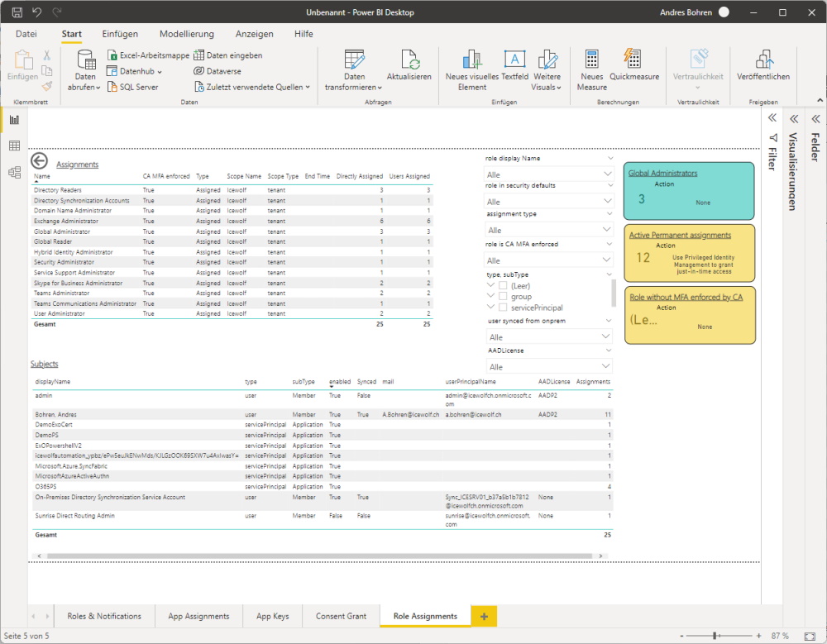The height and width of the screenshot is (644, 827).
Task: Sort Assignments table by Users Assigned header
Action: tap(409, 176)
